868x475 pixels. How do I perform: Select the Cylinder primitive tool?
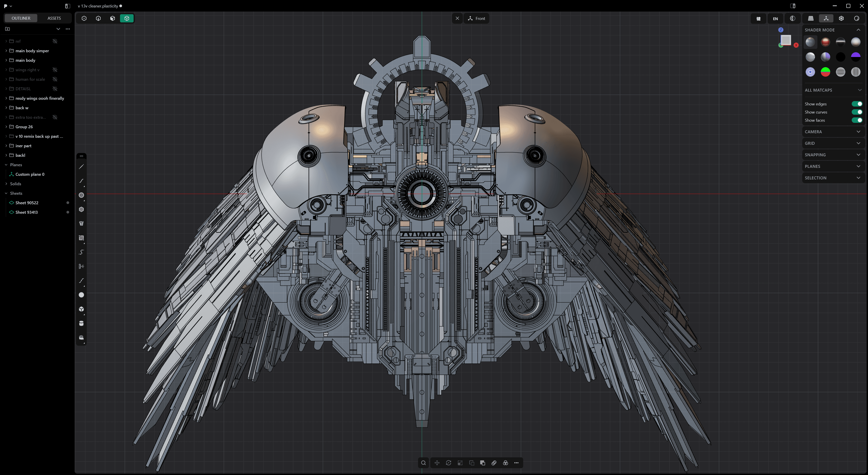coord(81,323)
